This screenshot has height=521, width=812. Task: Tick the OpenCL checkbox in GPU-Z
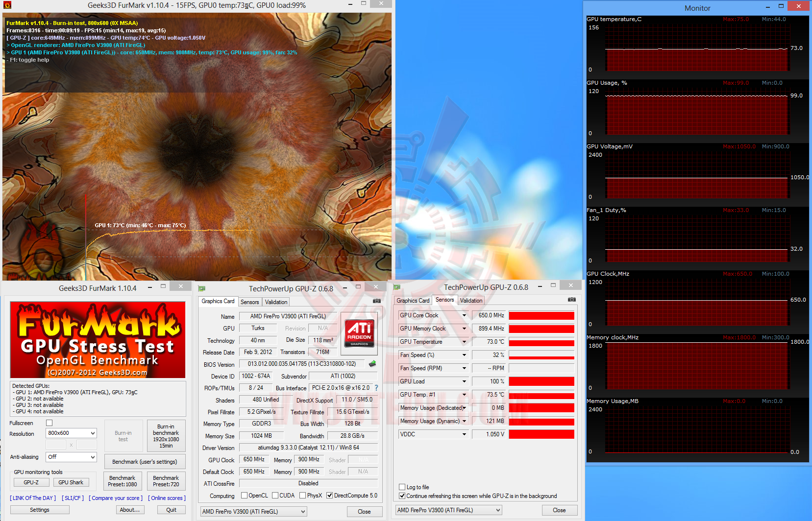pos(244,496)
